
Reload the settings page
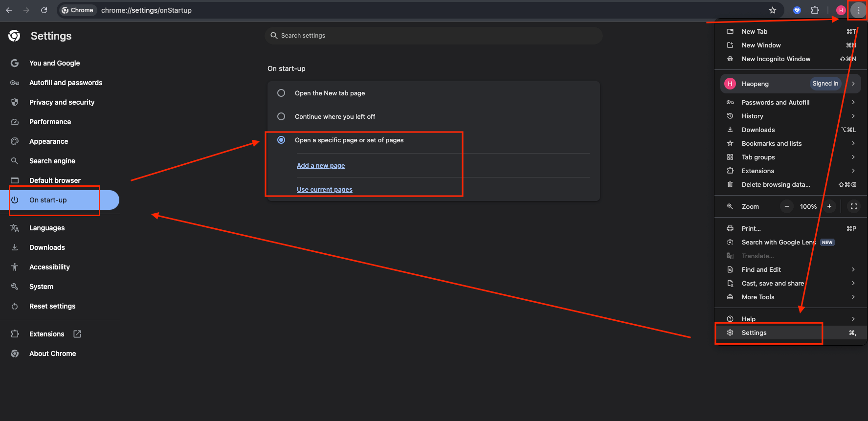click(44, 10)
